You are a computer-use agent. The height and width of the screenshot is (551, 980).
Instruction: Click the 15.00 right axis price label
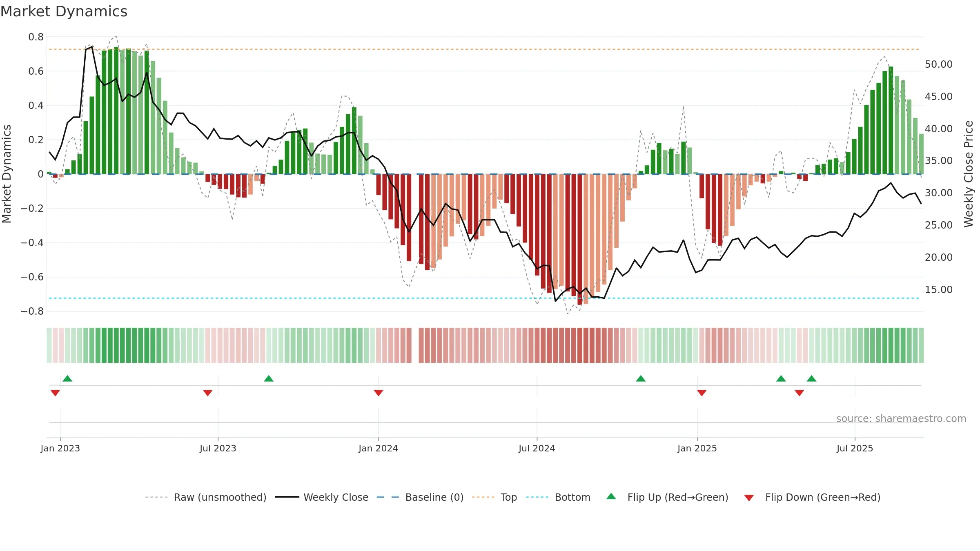(939, 290)
